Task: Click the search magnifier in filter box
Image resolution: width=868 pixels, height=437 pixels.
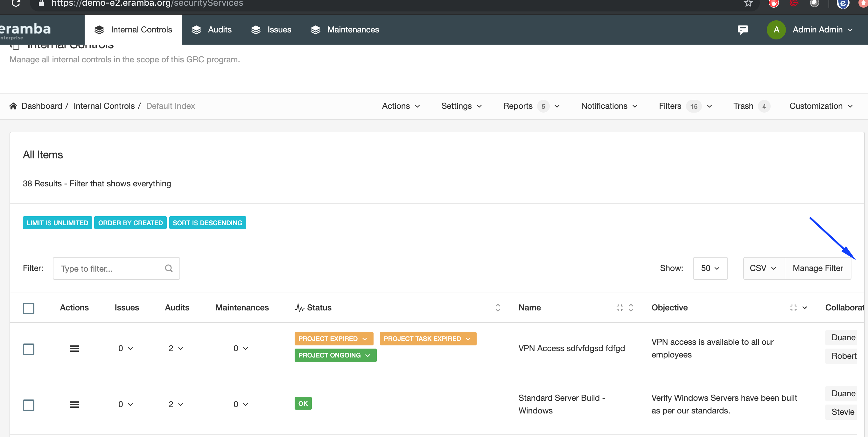Action: click(169, 268)
